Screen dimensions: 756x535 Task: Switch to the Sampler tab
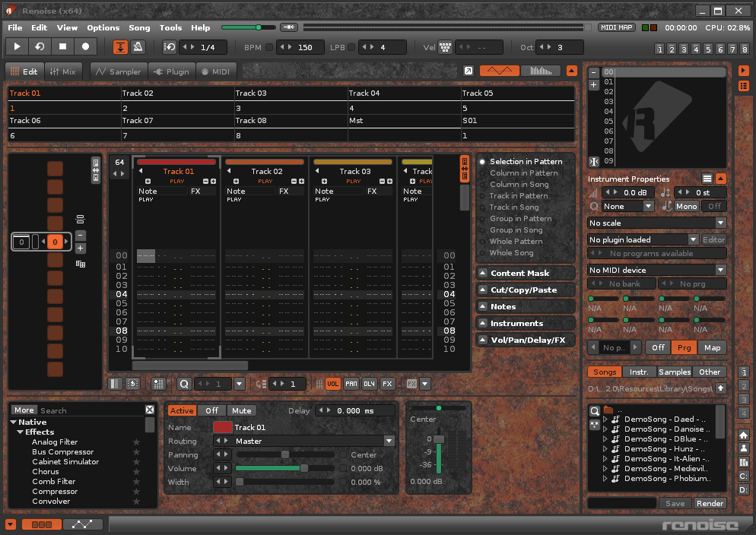118,71
